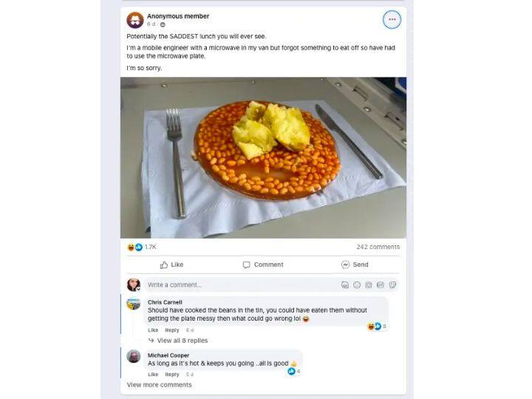
Task: Switch commenting identity via user avatar
Action: point(133,285)
